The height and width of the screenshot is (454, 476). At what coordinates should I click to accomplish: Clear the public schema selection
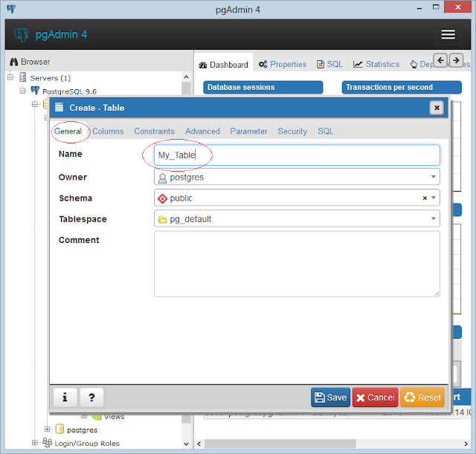click(425, 198)
